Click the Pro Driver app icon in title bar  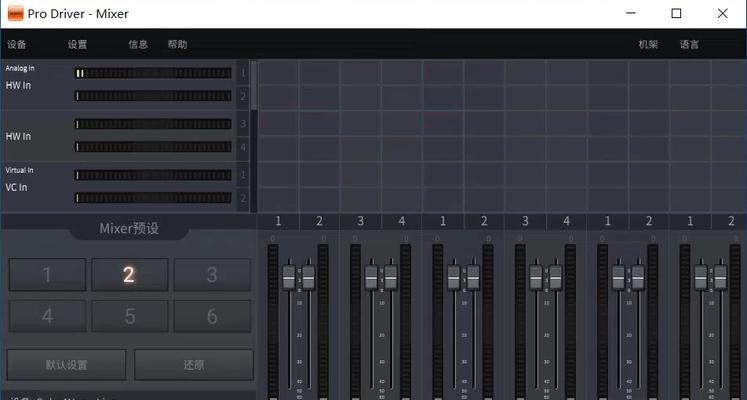point(15,14)
